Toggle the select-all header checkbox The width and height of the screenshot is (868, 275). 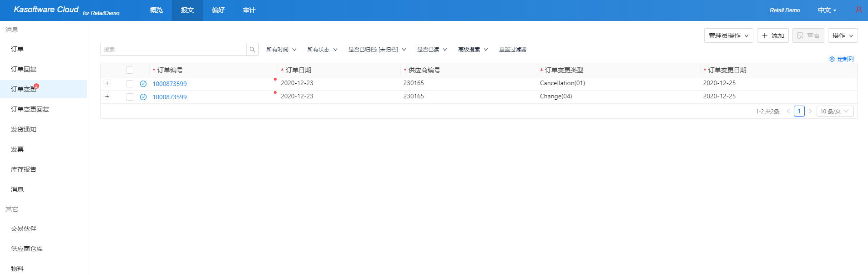click(130, 70)
